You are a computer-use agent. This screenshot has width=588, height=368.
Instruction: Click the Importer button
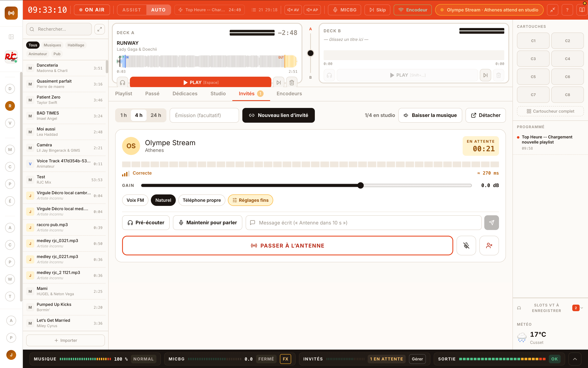click(x=66, y=340)
